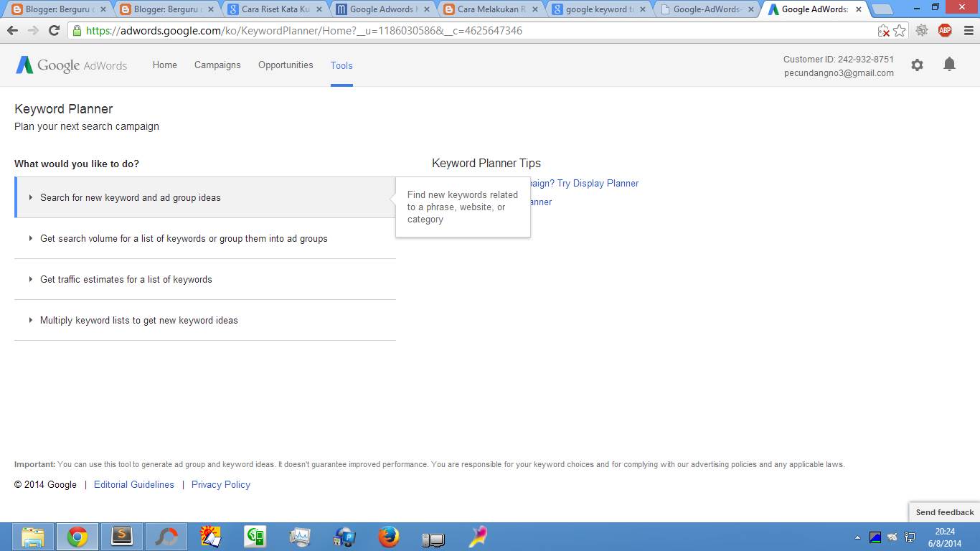Viewport: 980px width, 551px height.
Task: Click the pink feather paint icon in the taskbar
Action: (x=478, y=537)
